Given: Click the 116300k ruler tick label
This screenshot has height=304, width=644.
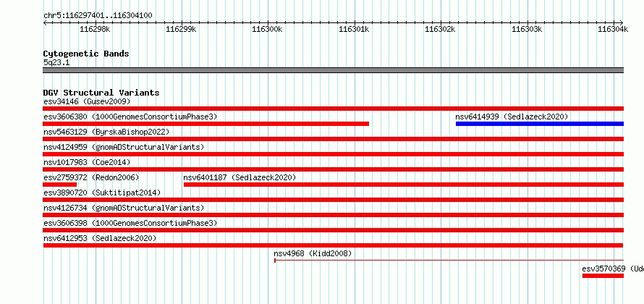Looking at the screenshot, I should (x=268, y=29).
